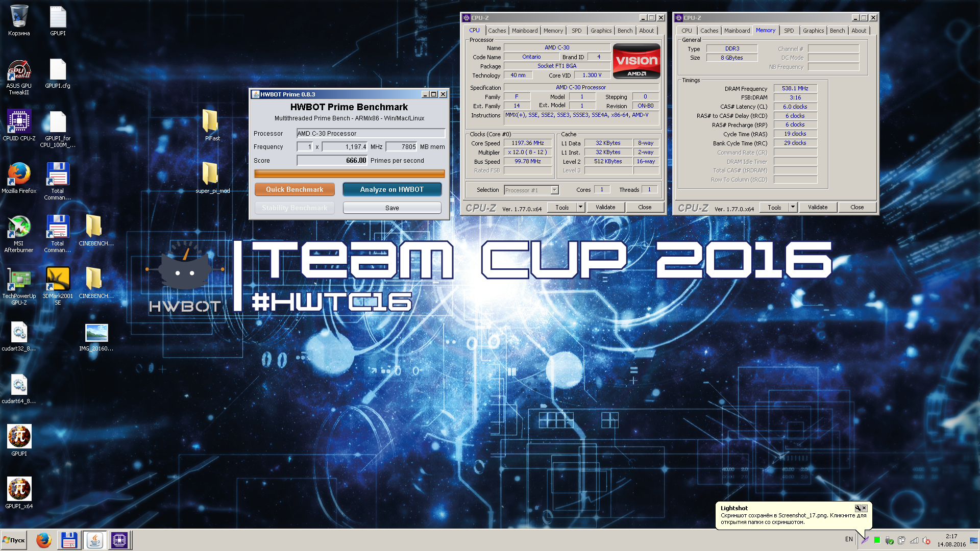
Task: Switch to Caches tab in left CPU-Z
Action: click(497, 31)
